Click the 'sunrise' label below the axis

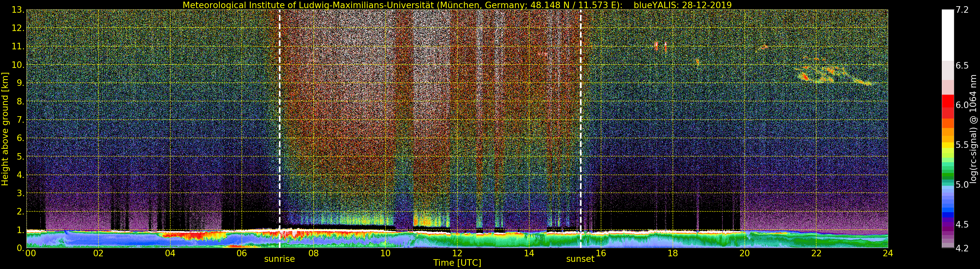tap(280, 259)
